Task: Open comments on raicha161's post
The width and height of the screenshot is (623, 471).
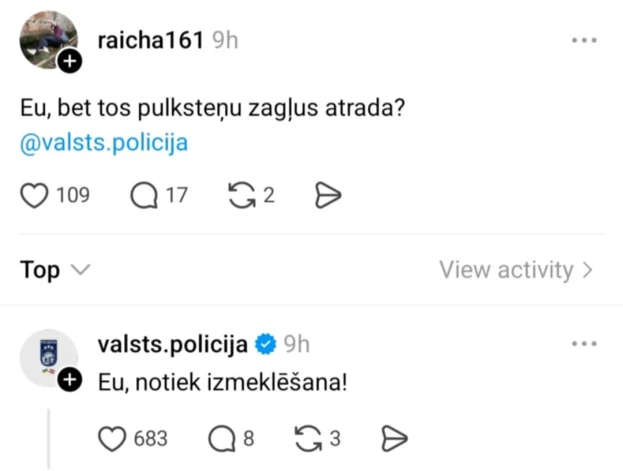Action: [x=146, y=195]
